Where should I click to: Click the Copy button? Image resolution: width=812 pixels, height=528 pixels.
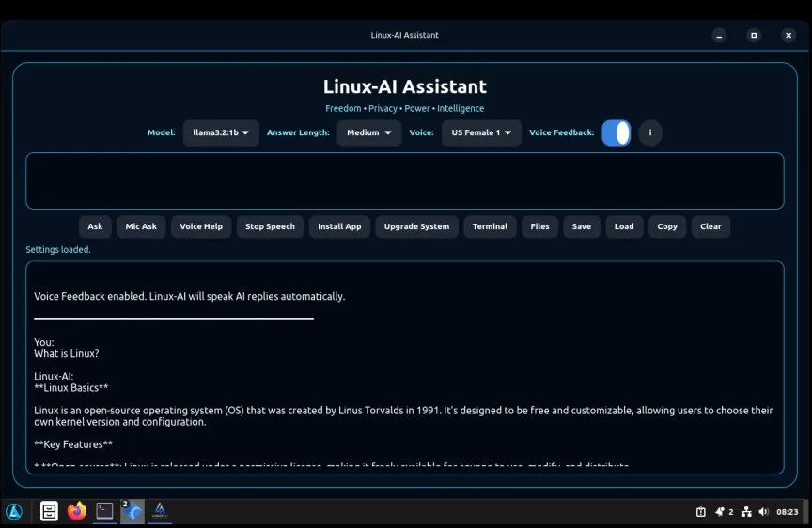pyautogui.click(x=667, y=226)
